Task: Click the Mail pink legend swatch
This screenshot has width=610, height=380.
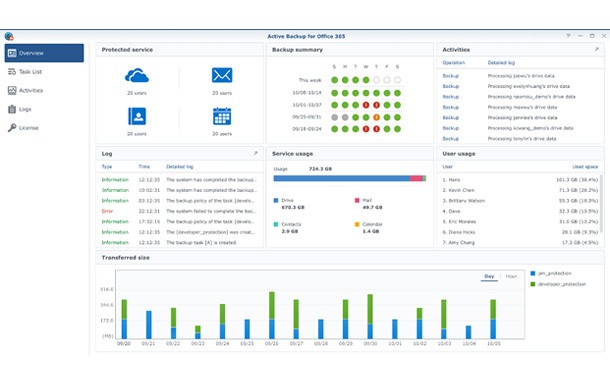Action: (357, 200)
